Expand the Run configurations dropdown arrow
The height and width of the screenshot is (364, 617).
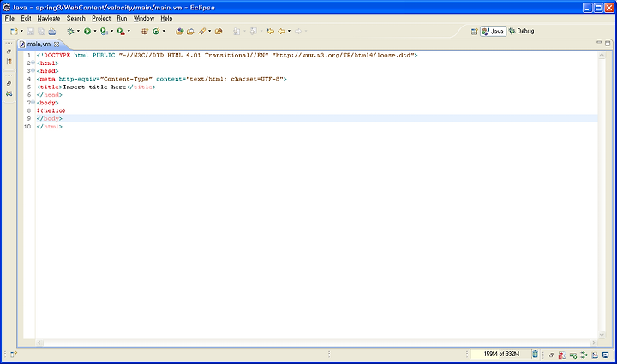95,31
